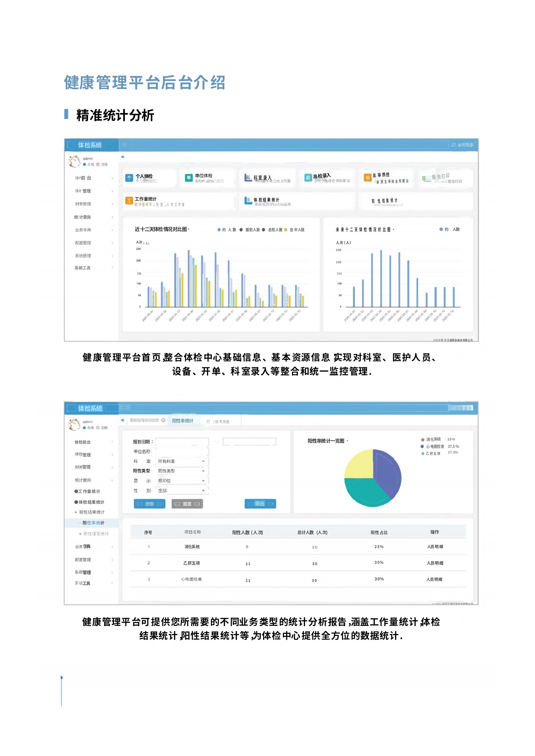Click the hamburger menu icon in the dashboard header
The image size is (535, 756).
point(125,145)
